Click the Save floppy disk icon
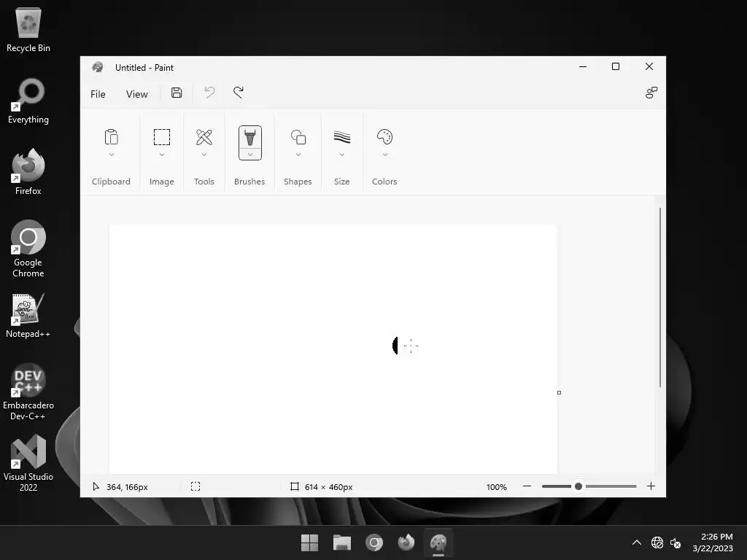This screenshot has height=560, width=747. (177, 93)
